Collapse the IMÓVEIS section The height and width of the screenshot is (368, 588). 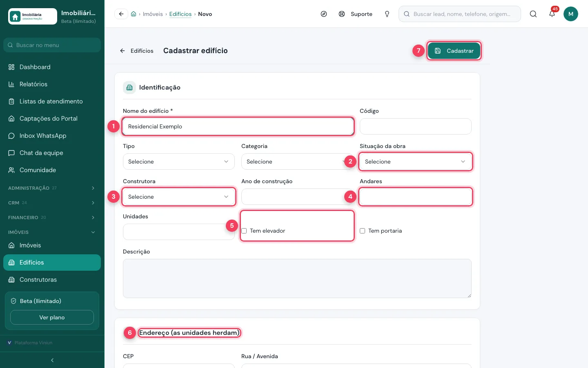coord(52,232)
